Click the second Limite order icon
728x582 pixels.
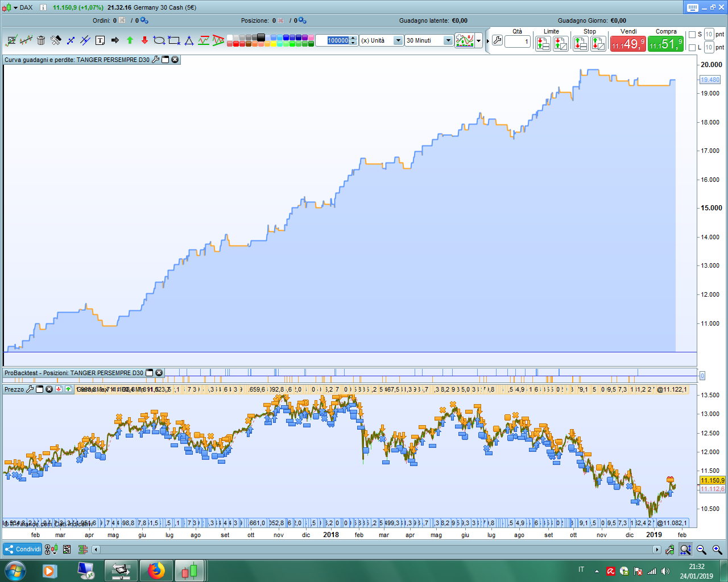560,43
